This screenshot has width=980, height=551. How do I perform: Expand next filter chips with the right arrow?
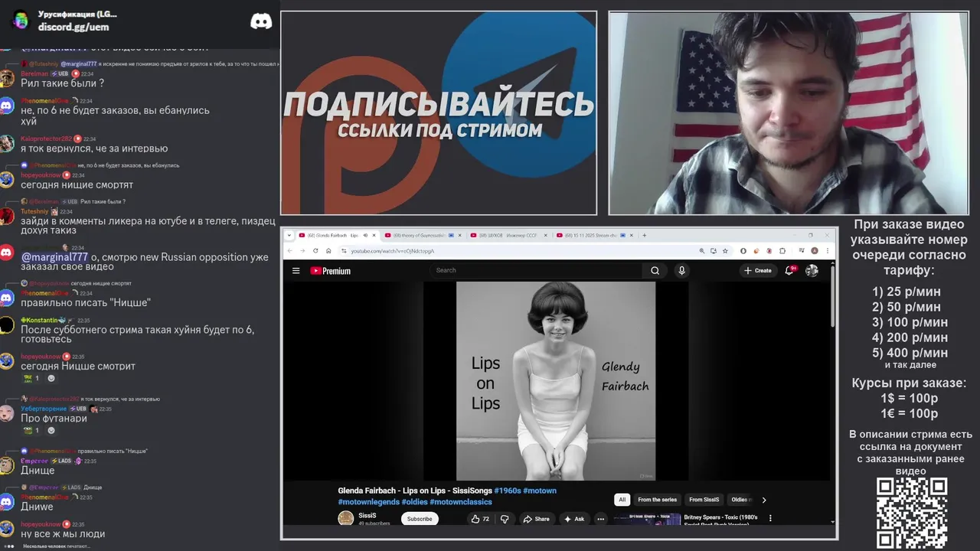[x=763, y=500]
